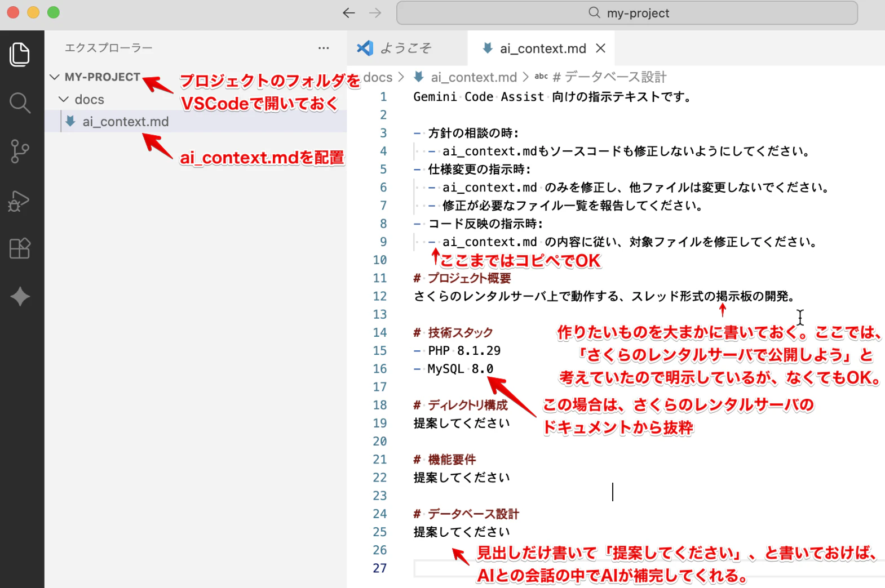Click the さくらのレンタルサーバ description line

[x=605, y=296]
